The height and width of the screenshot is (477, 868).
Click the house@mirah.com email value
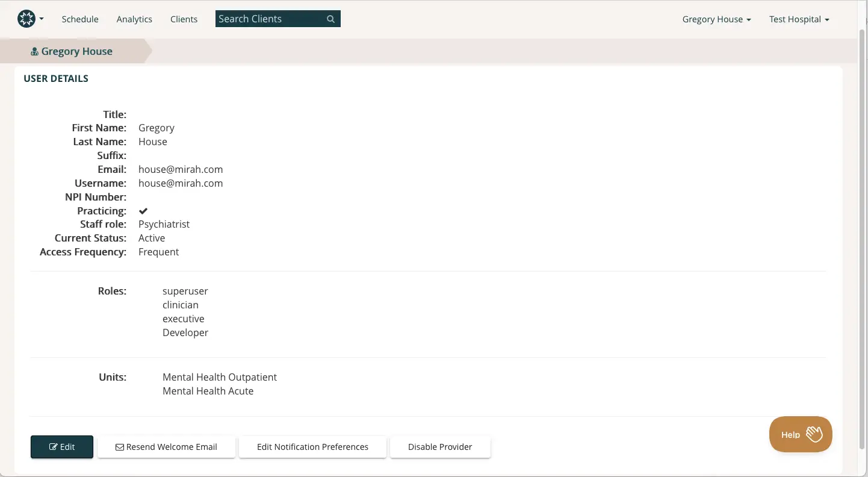181,169
